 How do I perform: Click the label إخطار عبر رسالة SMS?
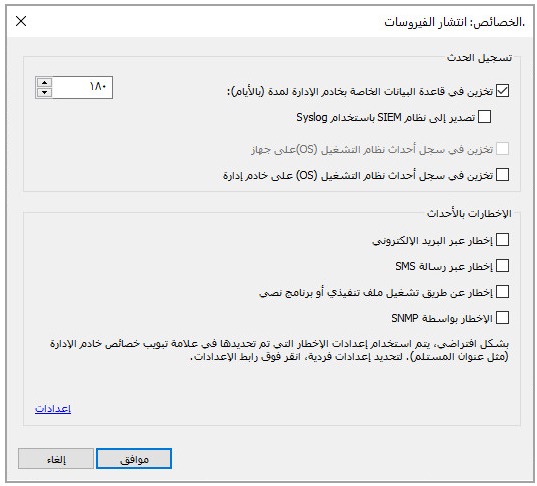tap(444, 266)
